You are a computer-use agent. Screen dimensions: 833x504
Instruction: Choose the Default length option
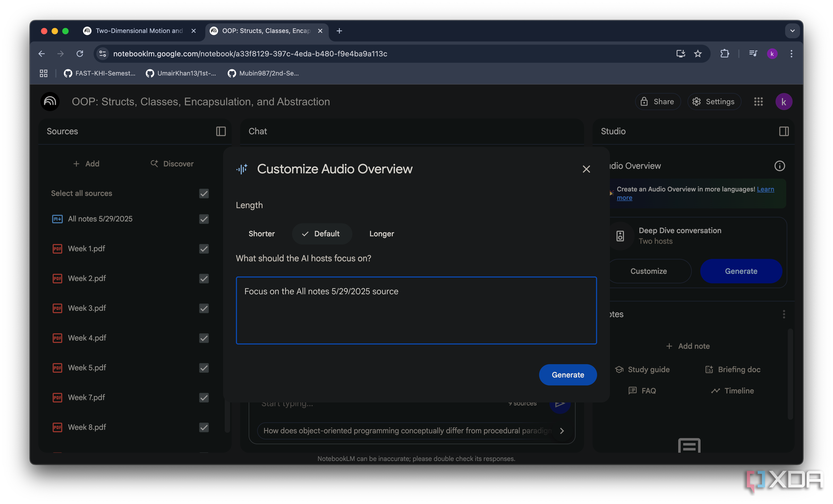[x=322, y=234]
